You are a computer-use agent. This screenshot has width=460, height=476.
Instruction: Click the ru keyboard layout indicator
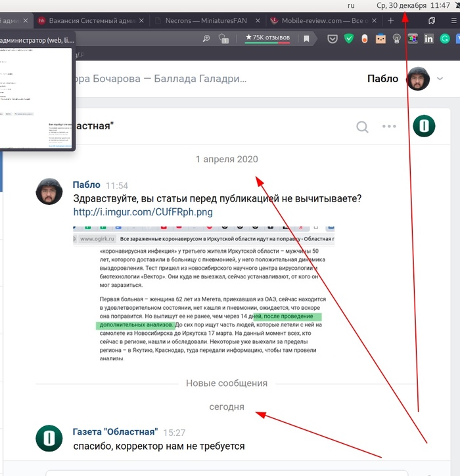point(351,5)
